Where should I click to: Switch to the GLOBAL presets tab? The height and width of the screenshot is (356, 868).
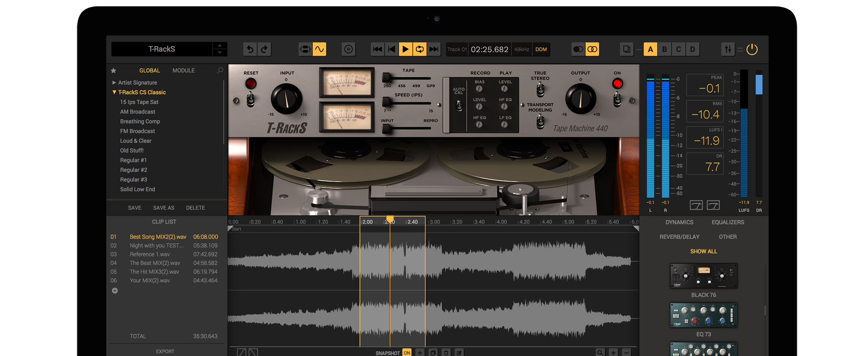tap(149, 70)
